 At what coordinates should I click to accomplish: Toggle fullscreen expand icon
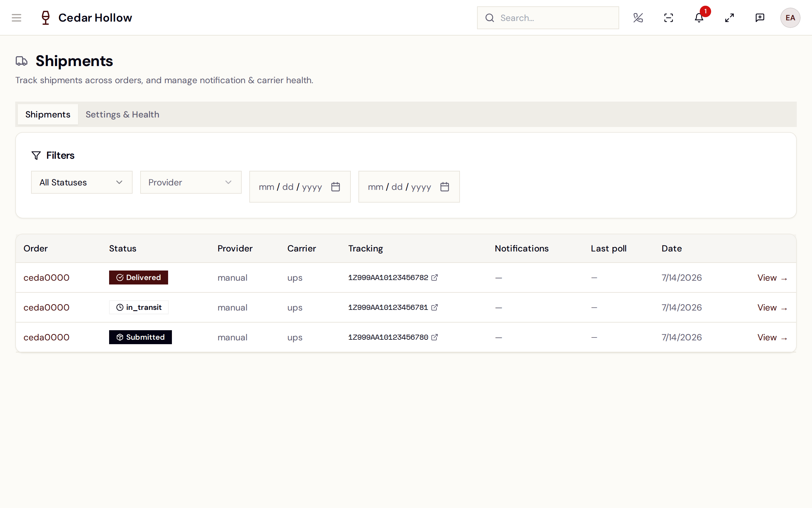[729, 18]
